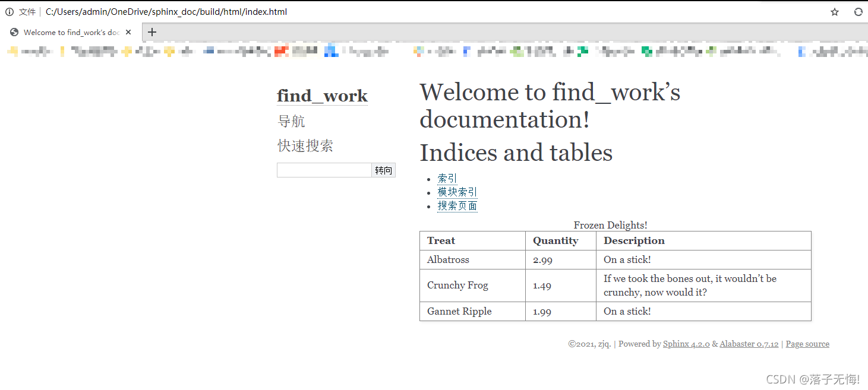Switch to the Welcome to find_work's doc tab
Viewport: 868px width, 390px height.
pyautogui.click(x=71, y=32)
